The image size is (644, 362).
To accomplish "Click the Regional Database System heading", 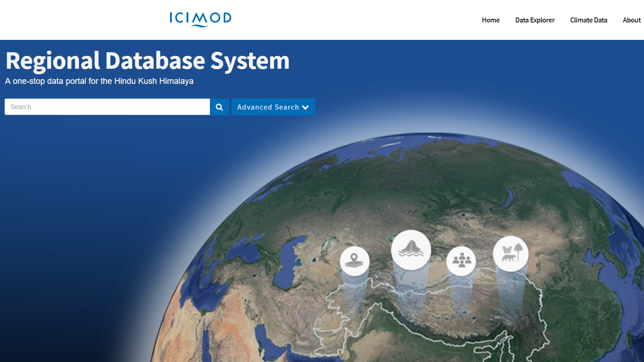I will 147,60.
